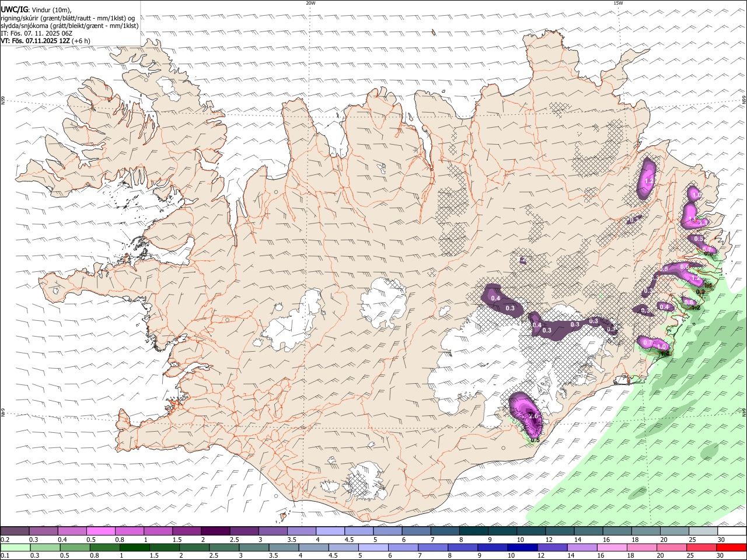
Task: Pick upper legend bar swatch labeled 0.8
Action: point(129,531)
